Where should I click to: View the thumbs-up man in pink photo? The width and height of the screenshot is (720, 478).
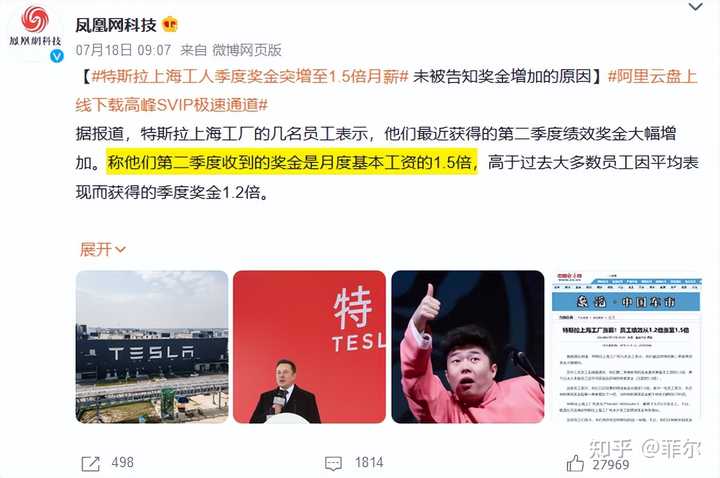click(467, 347)
